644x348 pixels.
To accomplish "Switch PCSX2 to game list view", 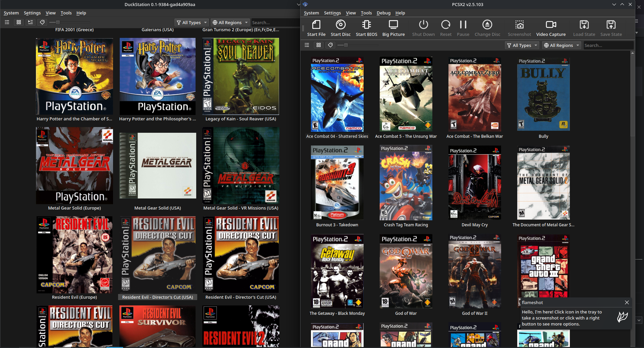I will coord(307,45).
